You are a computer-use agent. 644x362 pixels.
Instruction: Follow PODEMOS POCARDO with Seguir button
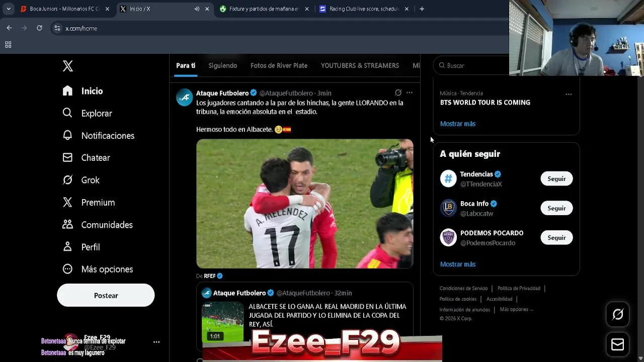pyautogui.click(x=556, y=237)
